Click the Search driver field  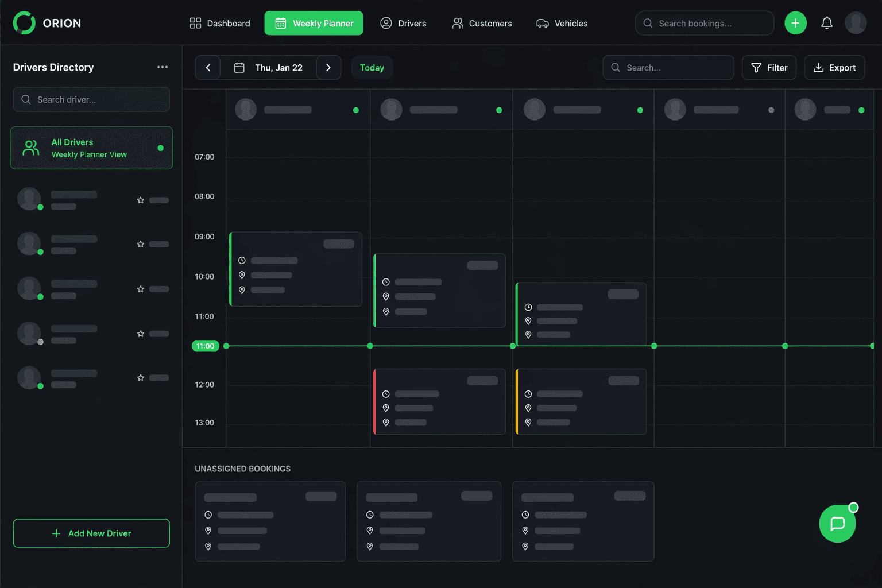point(91,99)
